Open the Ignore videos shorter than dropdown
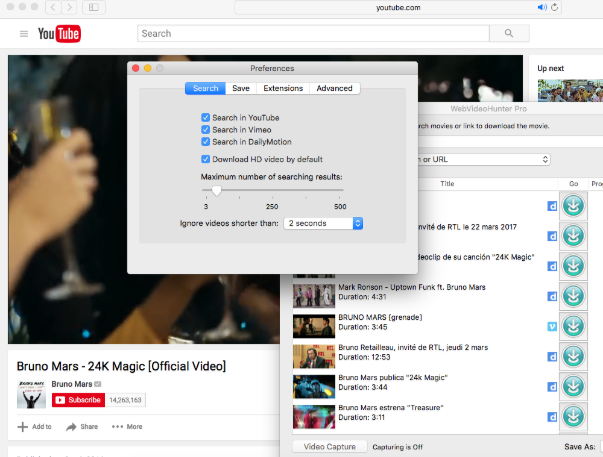The height and width of the screenshot is (457, 603). [323, 223]
